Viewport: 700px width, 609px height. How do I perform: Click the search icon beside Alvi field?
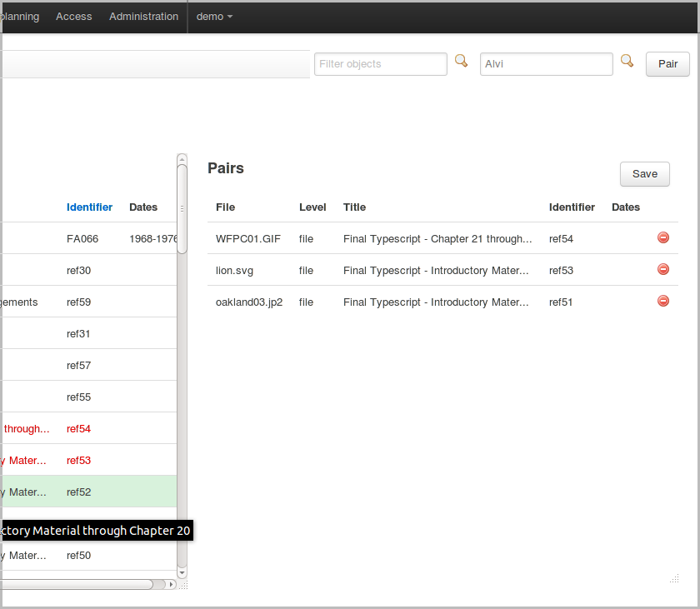click(x=627, y=61)
